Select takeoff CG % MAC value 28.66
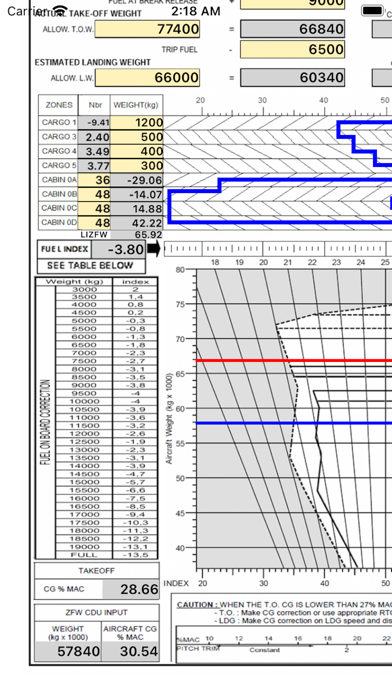 [x=131, y=589]
